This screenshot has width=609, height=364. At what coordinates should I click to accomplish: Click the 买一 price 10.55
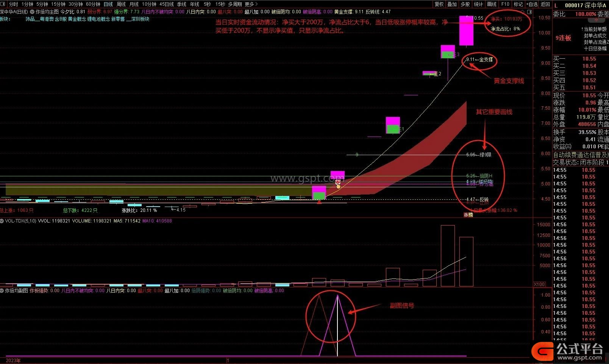click(x=589, y=59)
